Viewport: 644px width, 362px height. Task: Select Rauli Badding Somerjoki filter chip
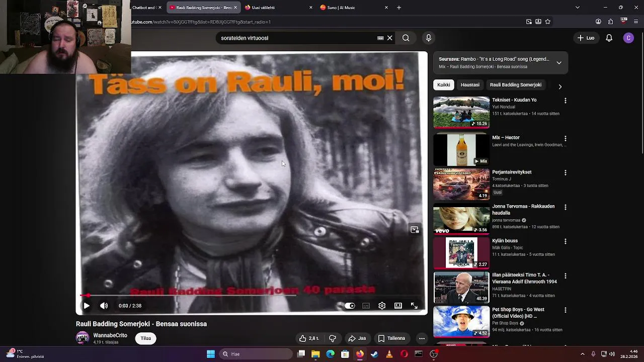516,85
